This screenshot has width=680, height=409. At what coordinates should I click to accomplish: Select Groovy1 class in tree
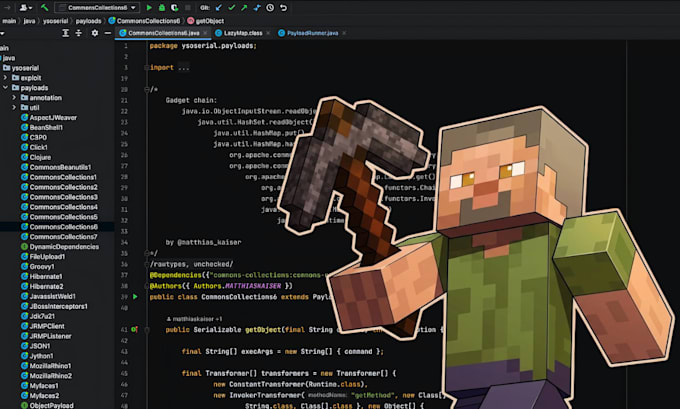point(38,267)
